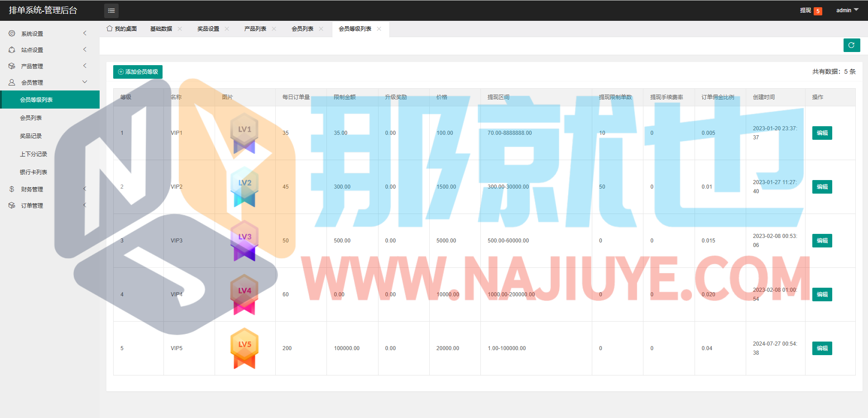Switch to the 产品列表 tab
This screenshot has height=418, width=868.
click(255, 28)
